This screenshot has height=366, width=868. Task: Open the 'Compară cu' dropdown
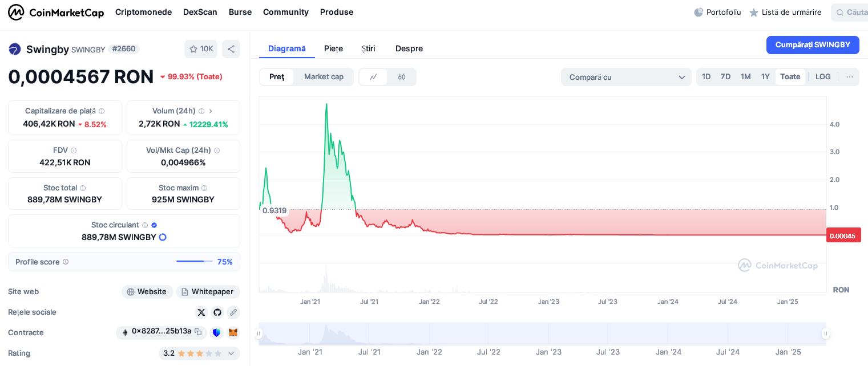(x=626, y=77)
